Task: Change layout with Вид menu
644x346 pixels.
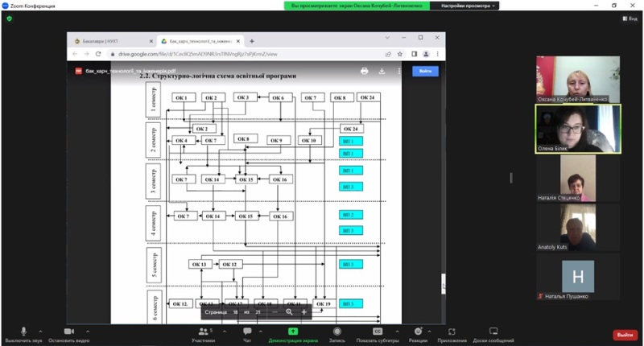Action: [x=628, y=19]
